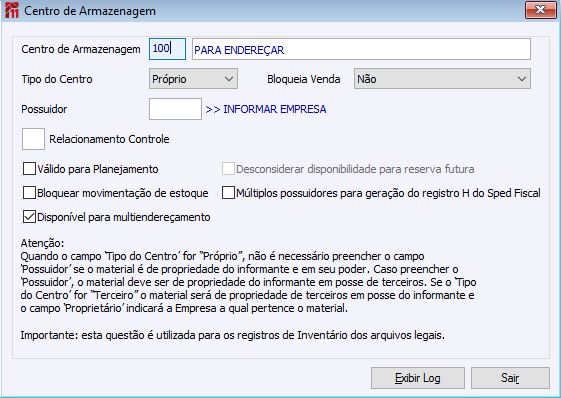Image resolution: width=561 pixels, height=398 pixels.
Task: Click the application icon in the title bar
Action: (12, 10)
